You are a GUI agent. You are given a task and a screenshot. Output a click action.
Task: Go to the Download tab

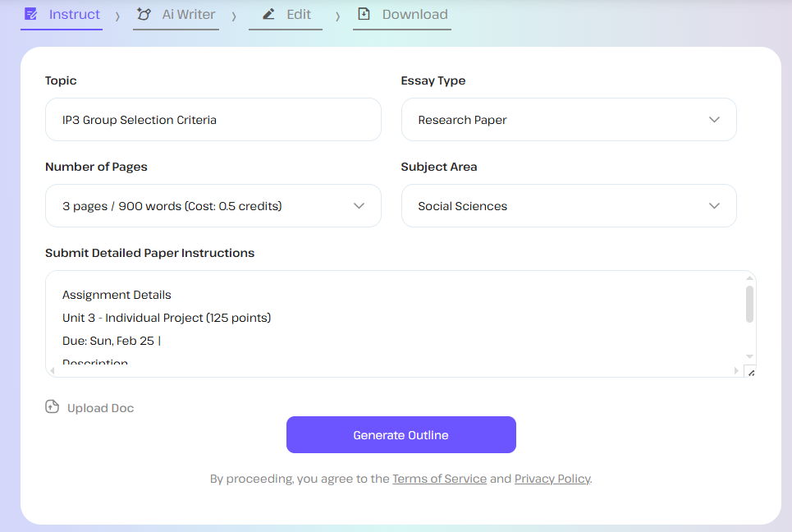pos(414,15)
